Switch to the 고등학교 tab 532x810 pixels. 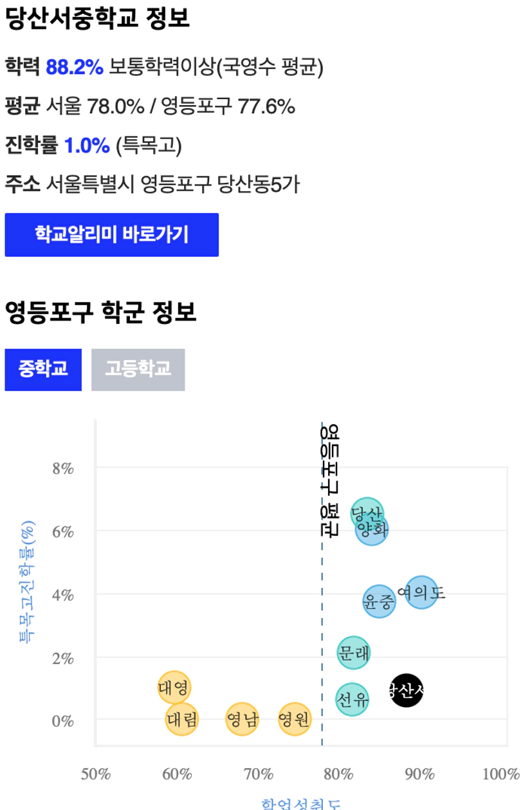pyautogui.click(x=138, y=370)
